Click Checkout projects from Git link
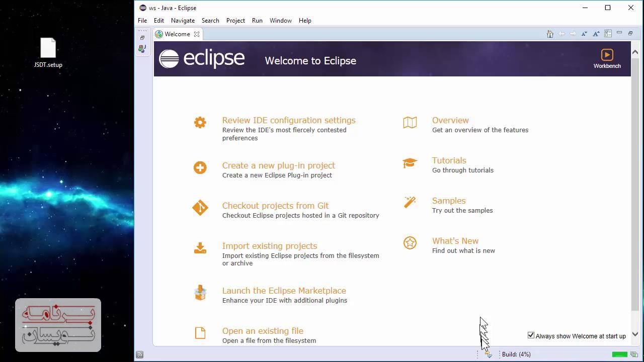The width and height of the screenshot is (644, 362). [275, 206]
